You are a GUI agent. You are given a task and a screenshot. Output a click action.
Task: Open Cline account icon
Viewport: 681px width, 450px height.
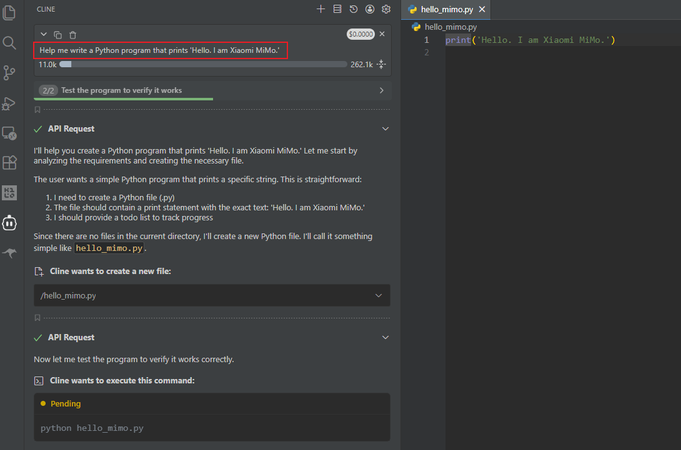(x=370, y=9)
